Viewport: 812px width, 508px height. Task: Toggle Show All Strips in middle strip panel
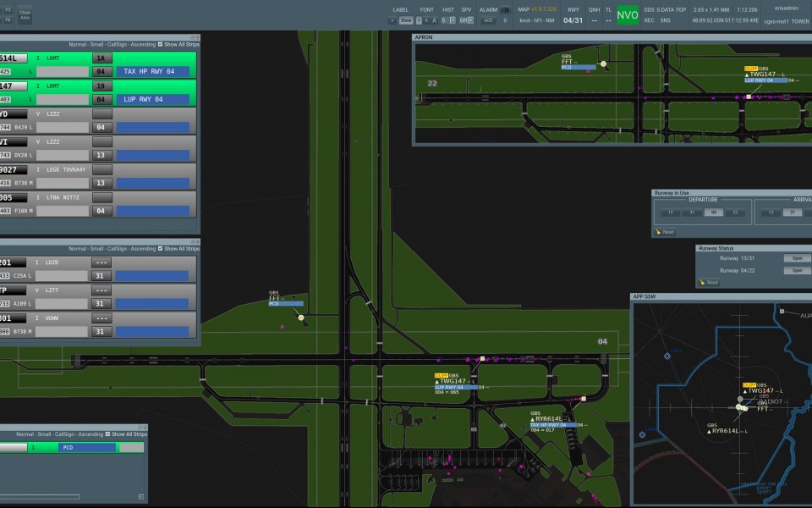click(160, 249)
